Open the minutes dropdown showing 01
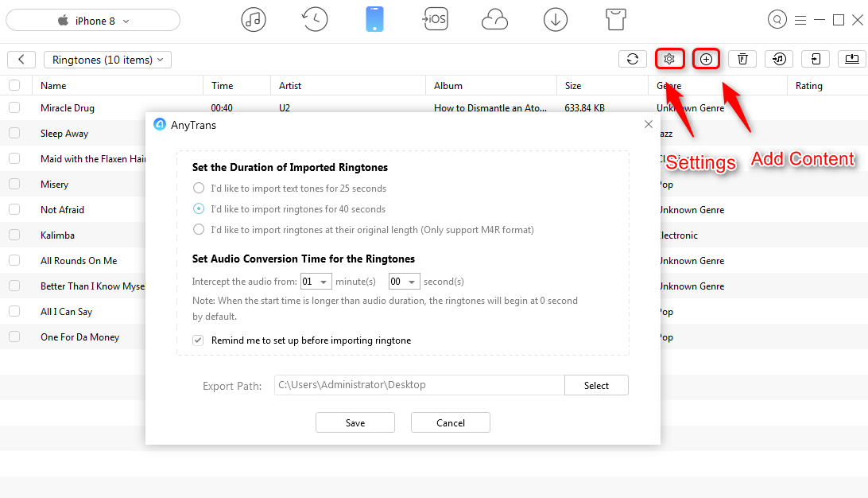The width and height of the screenshot is (868, 498). pyautogui.click(x=316, y=282)
